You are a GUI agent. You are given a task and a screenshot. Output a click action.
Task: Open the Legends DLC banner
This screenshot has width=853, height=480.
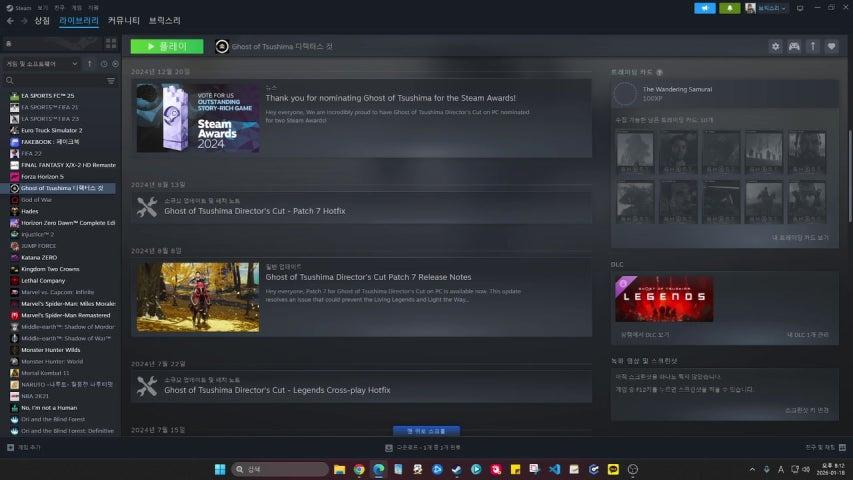pos(664,299)
